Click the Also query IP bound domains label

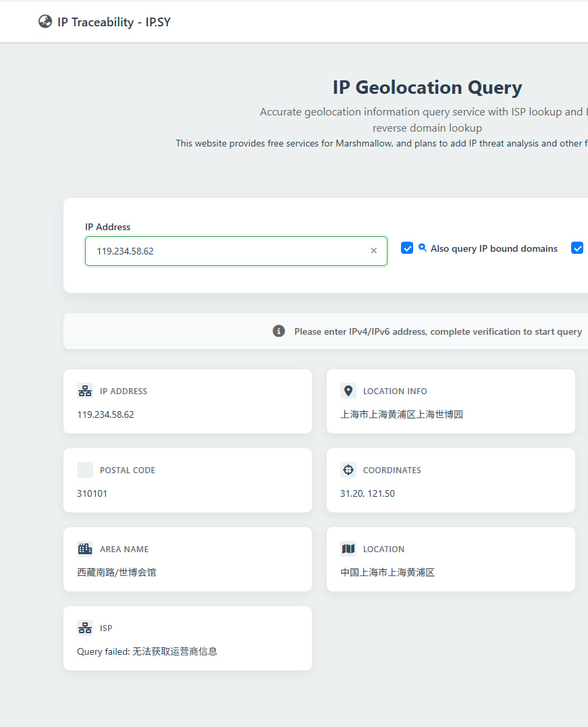(x=493, y=248)
